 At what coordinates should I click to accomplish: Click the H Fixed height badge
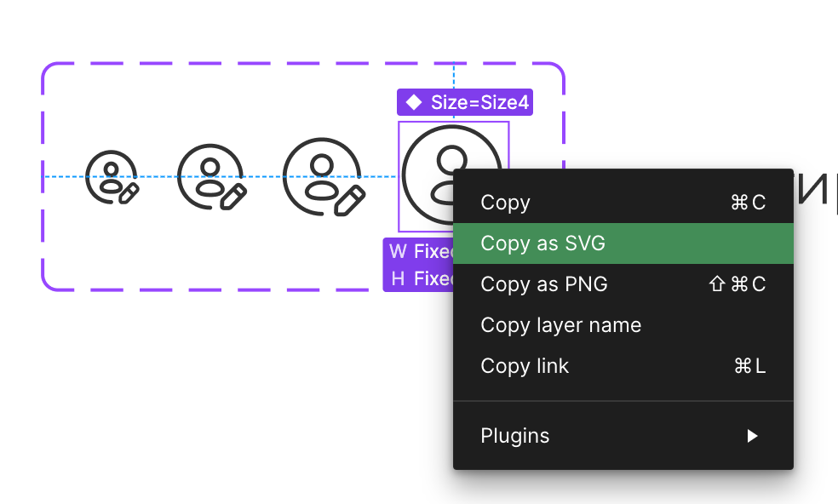click(x=418, y=278)
